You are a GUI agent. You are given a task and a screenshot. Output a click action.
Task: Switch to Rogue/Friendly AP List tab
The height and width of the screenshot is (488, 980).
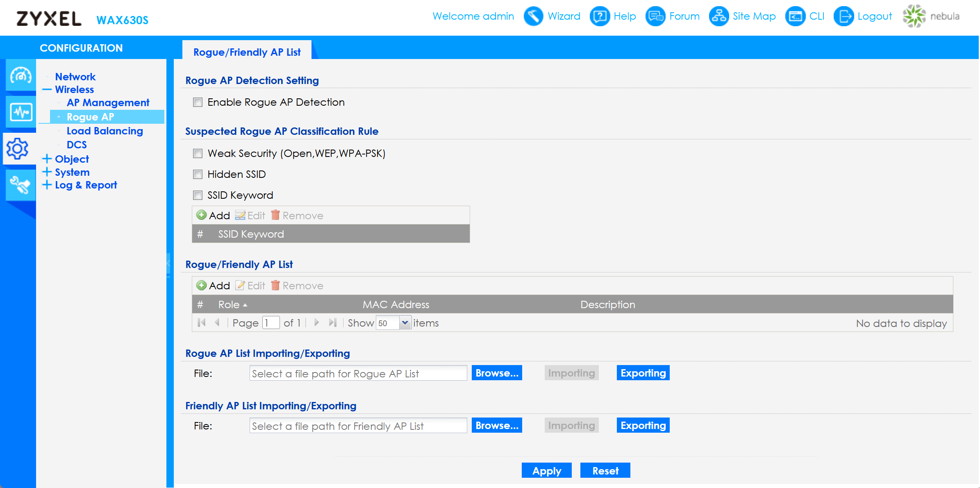pyautogui.click(x=247, y=52)
